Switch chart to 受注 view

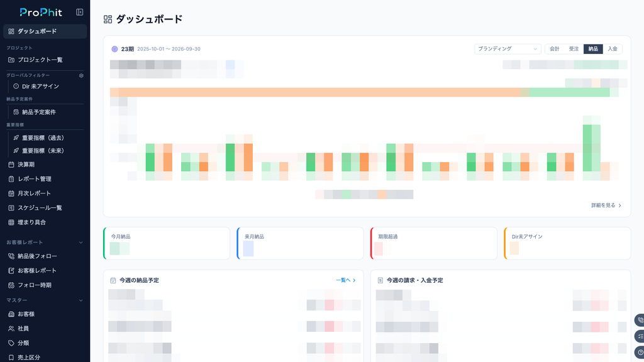tap(574, 49)
